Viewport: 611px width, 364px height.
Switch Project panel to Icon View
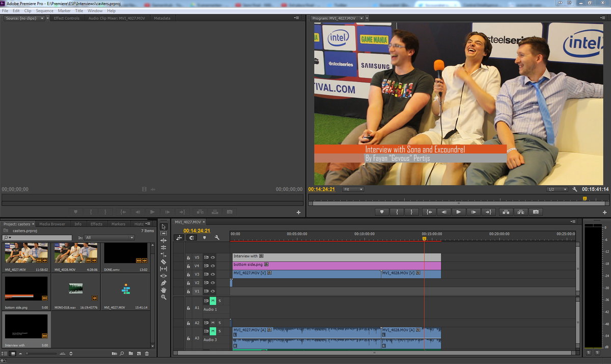13,353
